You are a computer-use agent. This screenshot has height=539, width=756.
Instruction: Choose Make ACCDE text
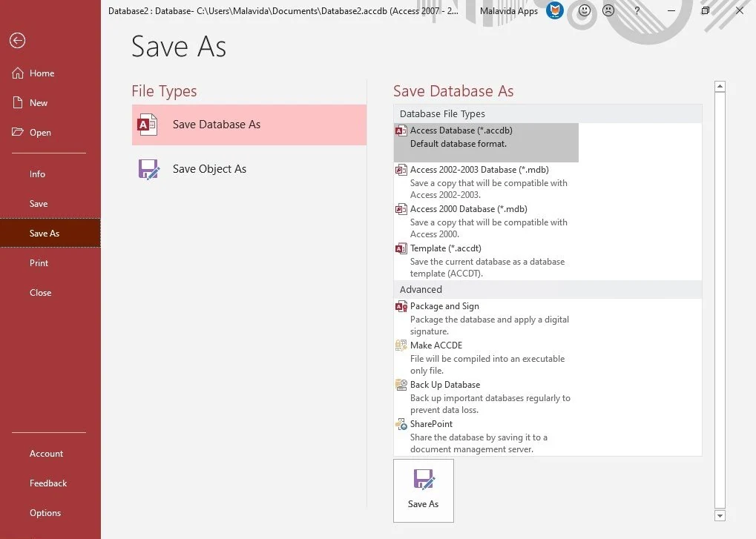point(435,345)
